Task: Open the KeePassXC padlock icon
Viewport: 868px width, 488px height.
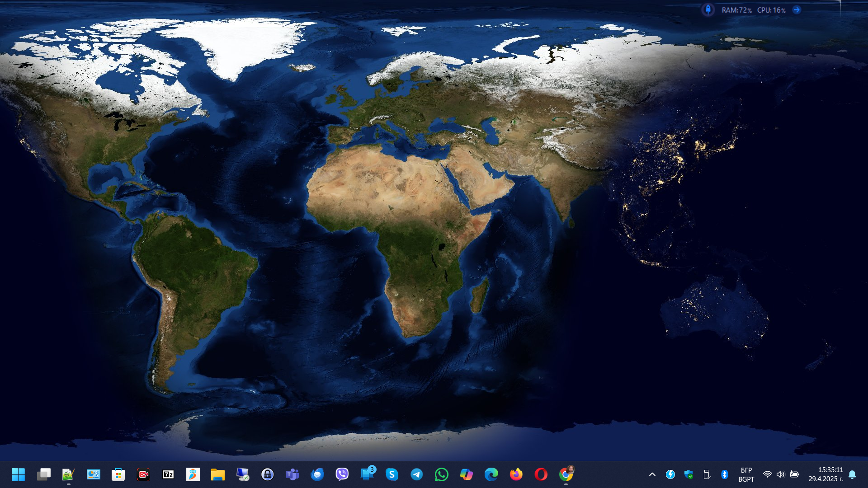Action: pos(268,474)
